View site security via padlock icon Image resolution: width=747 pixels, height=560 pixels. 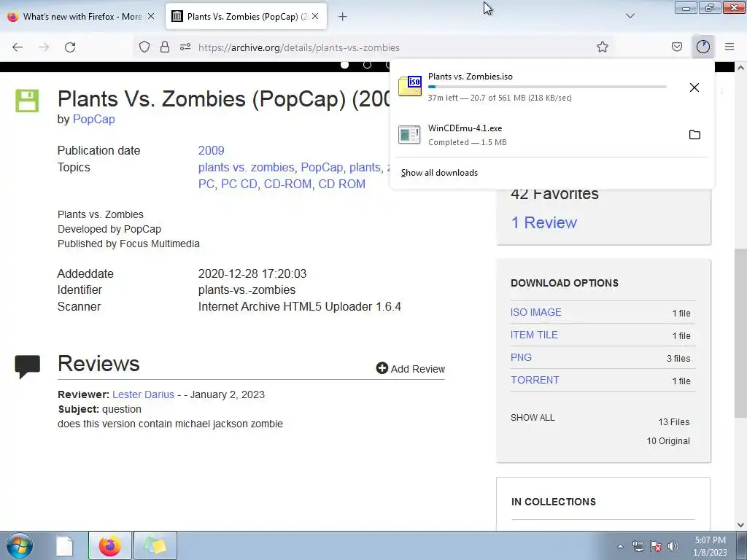click(165, 47)
